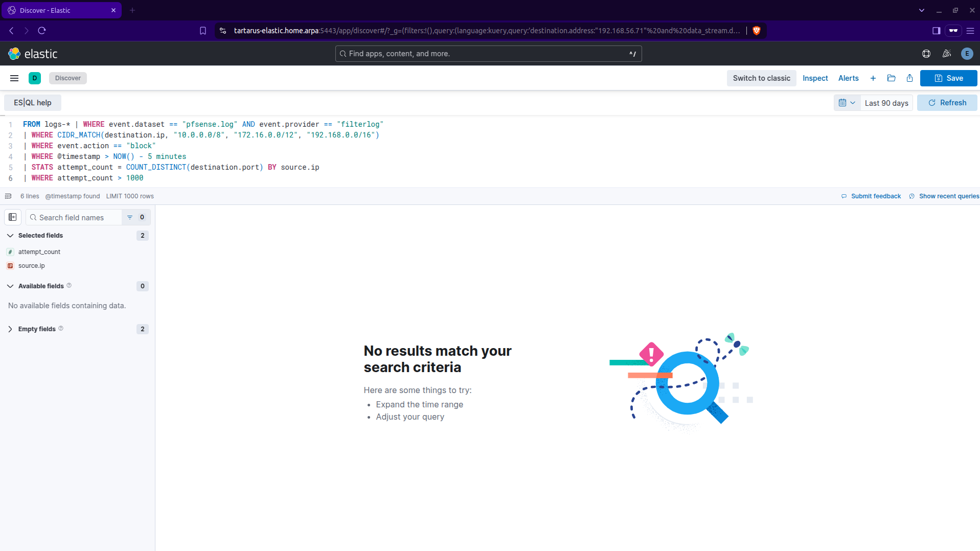This screenshot has height=551, width=980.
Task: Open the Alerts menu item
Action: 848,78
